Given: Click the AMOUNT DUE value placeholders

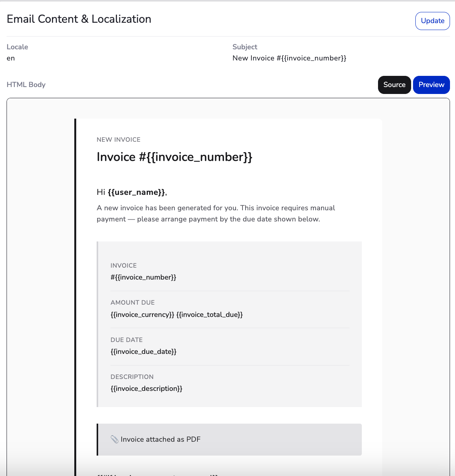Looking at the screenshot, I should pyautogui.click(x=177, y=315).
